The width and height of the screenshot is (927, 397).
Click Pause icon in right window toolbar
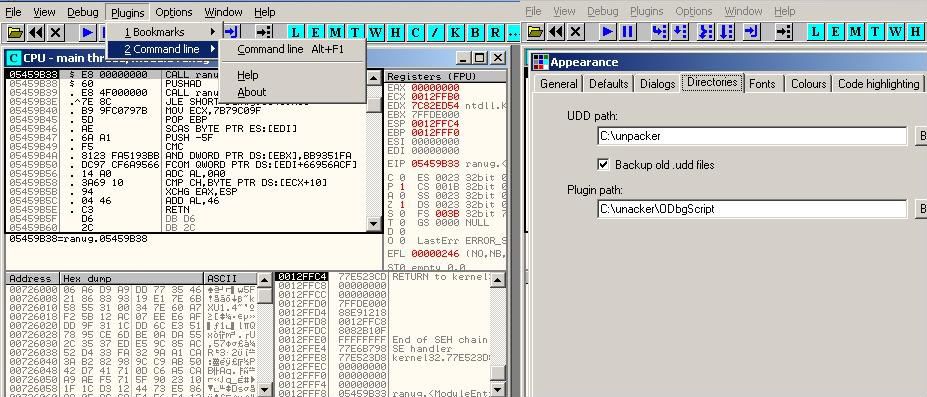(x=628, y=32)
